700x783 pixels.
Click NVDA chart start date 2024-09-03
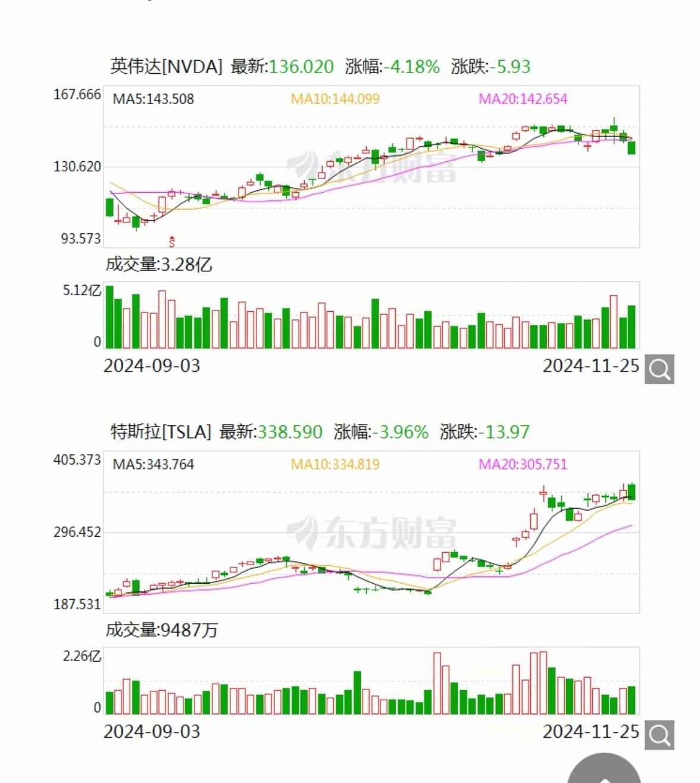coord(152,366)
